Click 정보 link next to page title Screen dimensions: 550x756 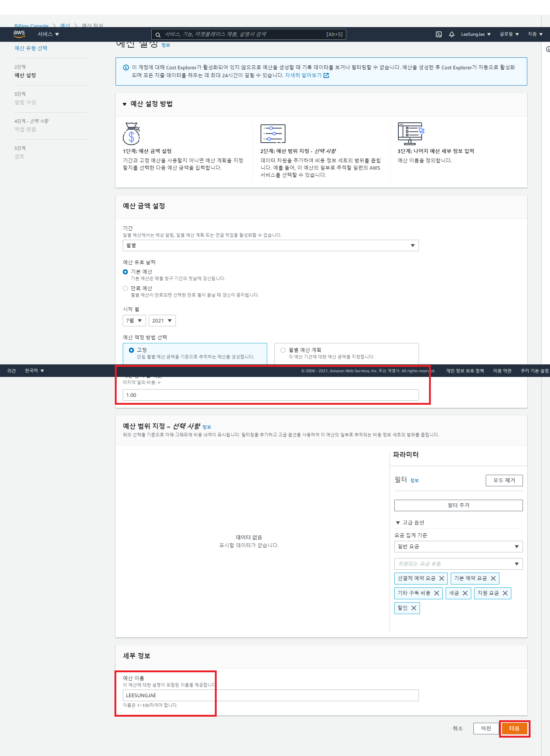(166, 45)
